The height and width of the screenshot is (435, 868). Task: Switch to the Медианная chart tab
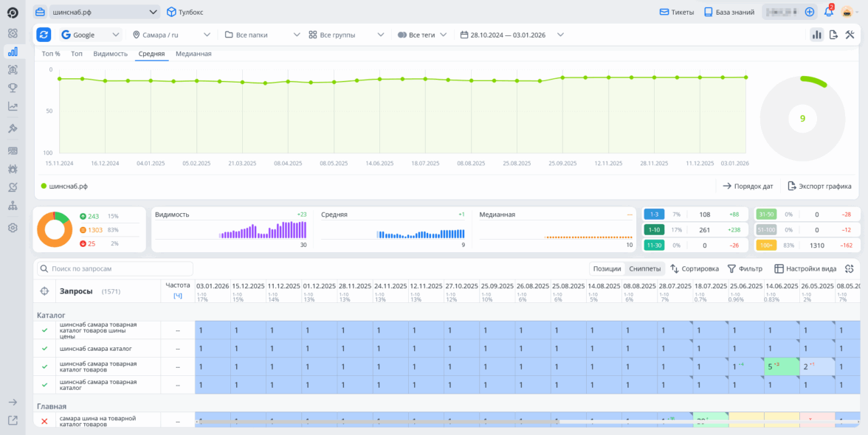(x=193, y=54)
